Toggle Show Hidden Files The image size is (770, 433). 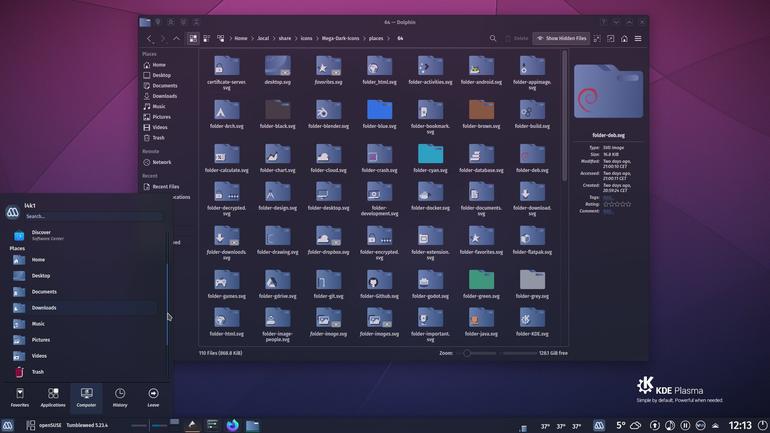click(x=561, y=38)
